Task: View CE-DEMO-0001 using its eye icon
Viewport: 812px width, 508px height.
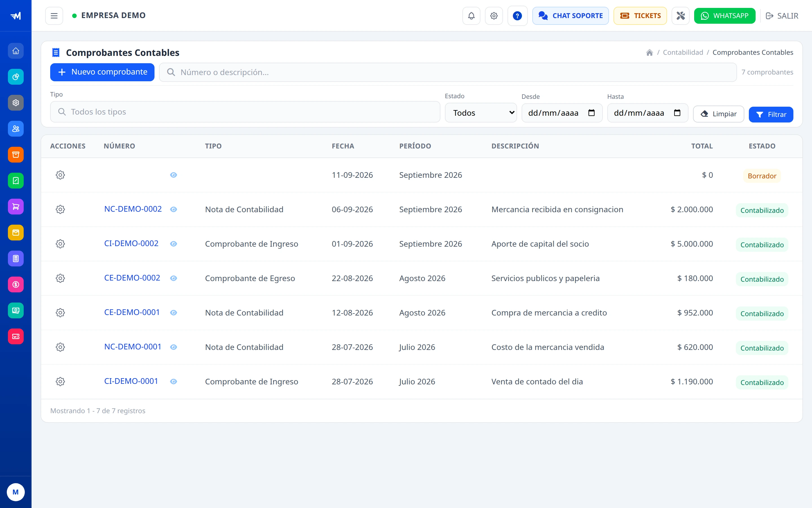Action: (x=173, y=313)
